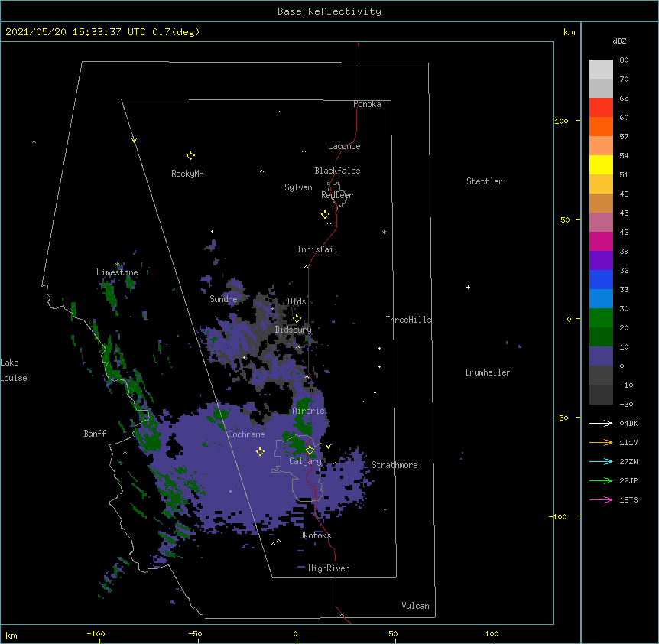Click the asterisk marker above Limestone
Screen dimensions: 659x644
point(118,265)
